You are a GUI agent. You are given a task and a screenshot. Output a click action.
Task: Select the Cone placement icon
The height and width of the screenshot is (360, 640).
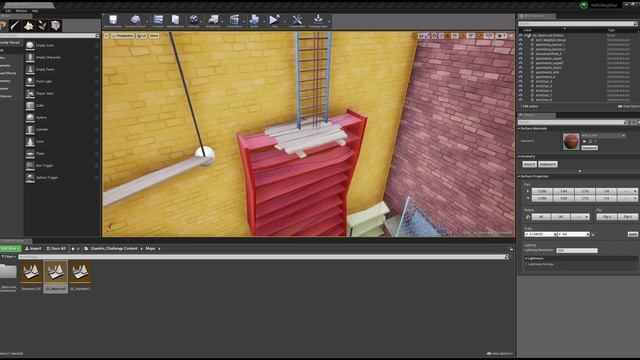click(x=30, y=142)
